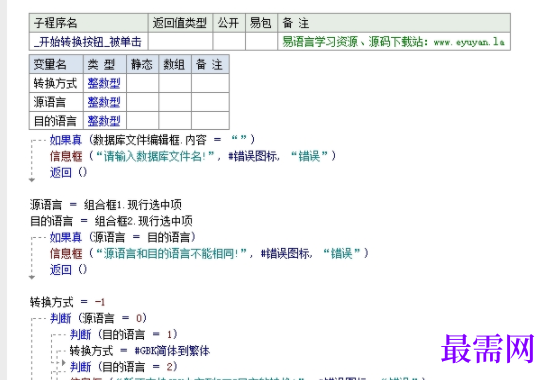Click 如果真 line checking 数据库文件编辑框.内容
Image resolution: width=553 pixels, height=380 pixels.
[152, 140]
